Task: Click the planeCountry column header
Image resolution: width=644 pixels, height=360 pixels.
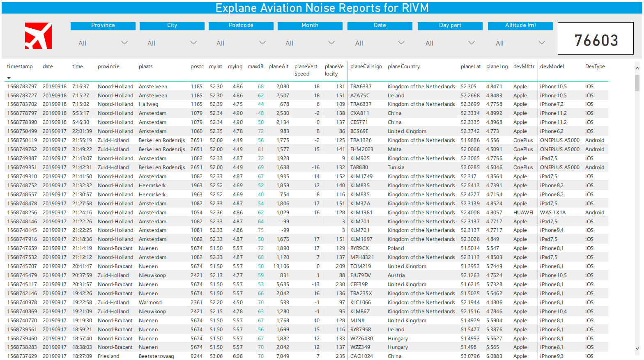Action: [403, 66]
